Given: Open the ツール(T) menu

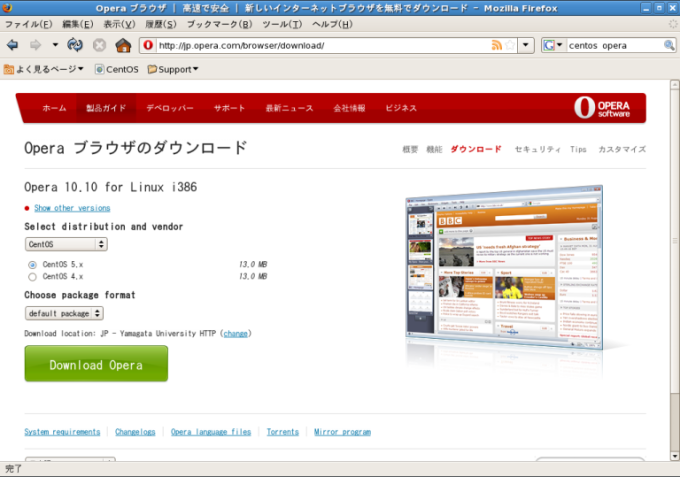Looking at the screenshot, I should [x=282, y=24].
